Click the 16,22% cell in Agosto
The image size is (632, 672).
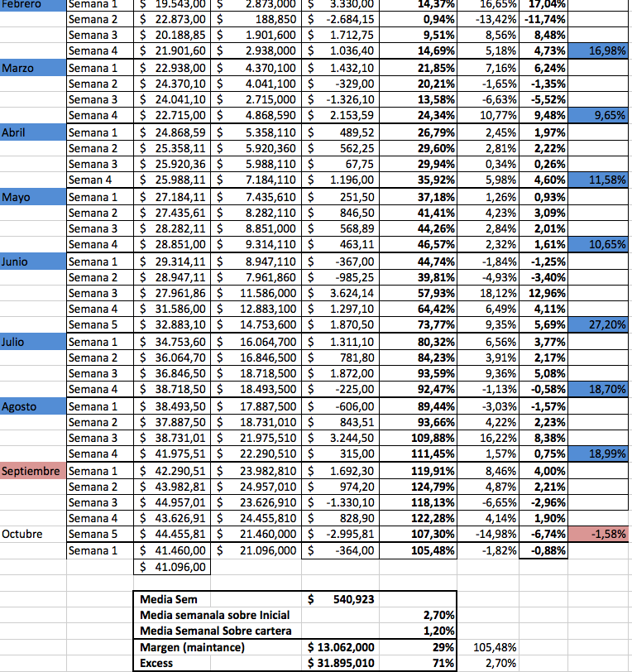click(x=488, y=438)
